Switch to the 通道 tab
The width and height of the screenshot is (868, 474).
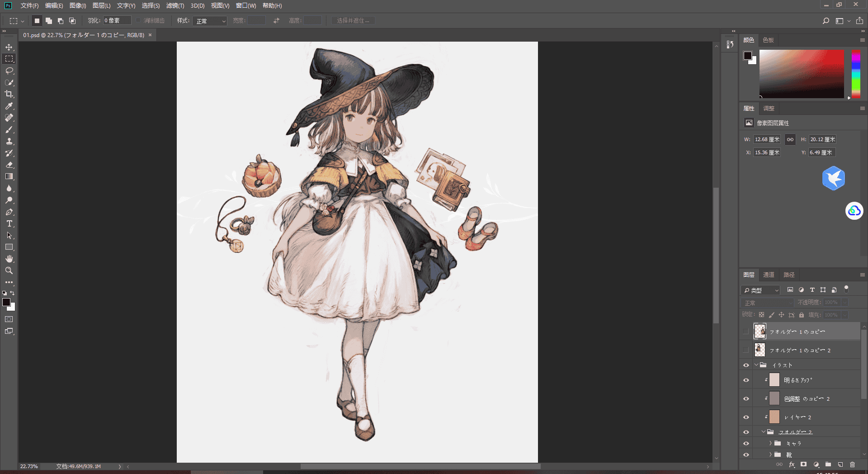coord(769,275)
